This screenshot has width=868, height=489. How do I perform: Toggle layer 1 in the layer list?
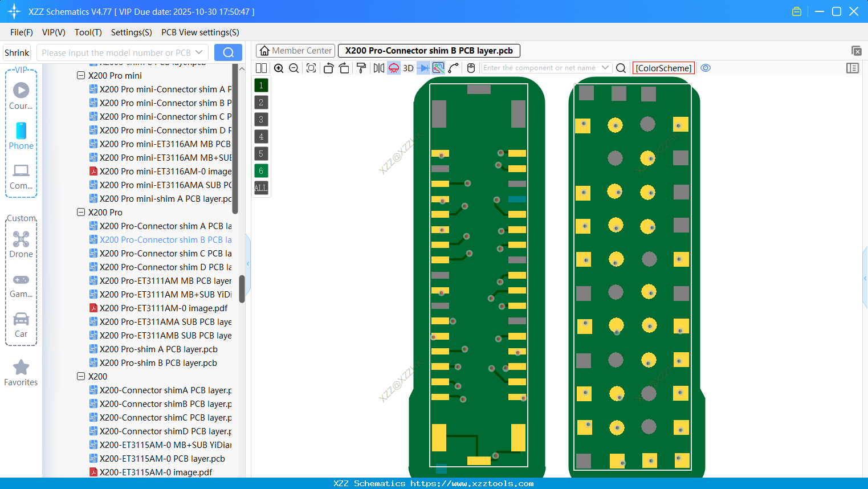(260, 85)
